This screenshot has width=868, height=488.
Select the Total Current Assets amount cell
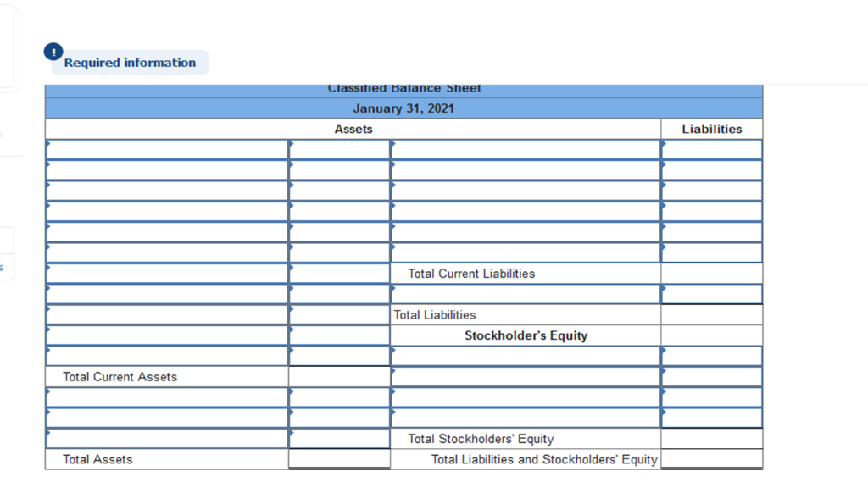click(x=339, y=376)
